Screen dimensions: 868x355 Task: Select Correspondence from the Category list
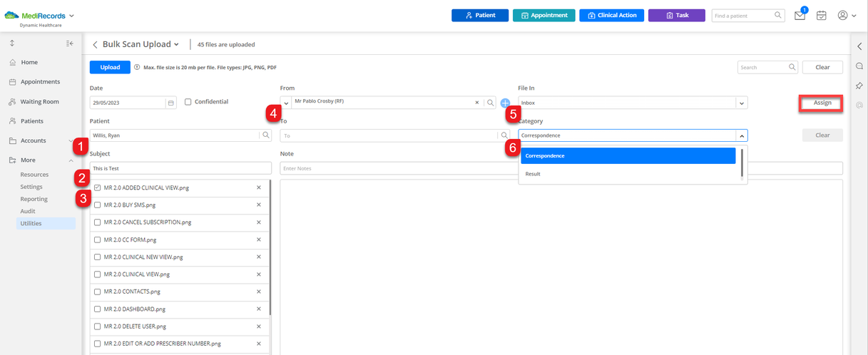tap(628, 155)
